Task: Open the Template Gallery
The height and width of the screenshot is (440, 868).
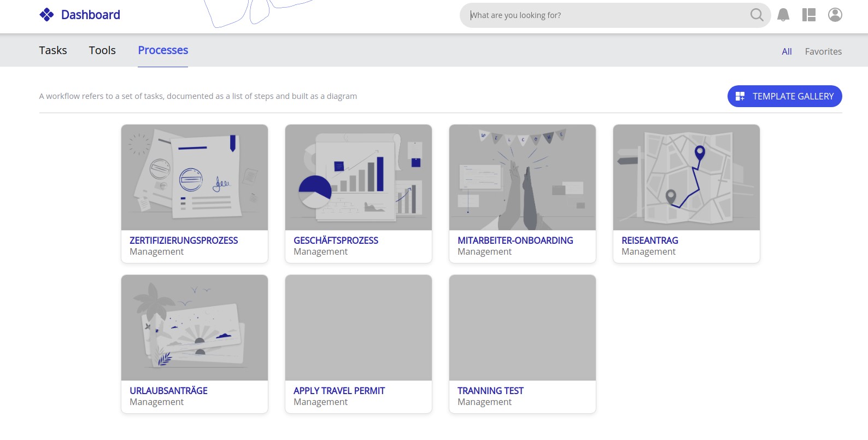Action: pos(793,96)
